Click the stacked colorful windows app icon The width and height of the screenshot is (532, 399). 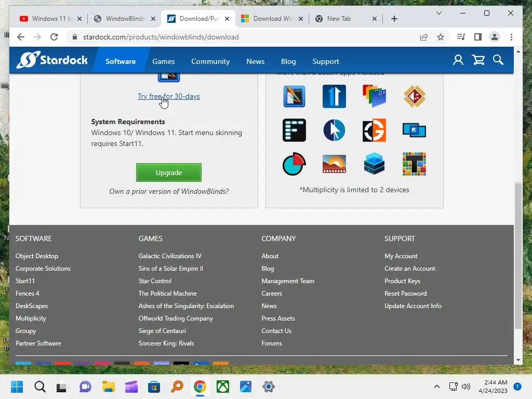tap(374, 96)
